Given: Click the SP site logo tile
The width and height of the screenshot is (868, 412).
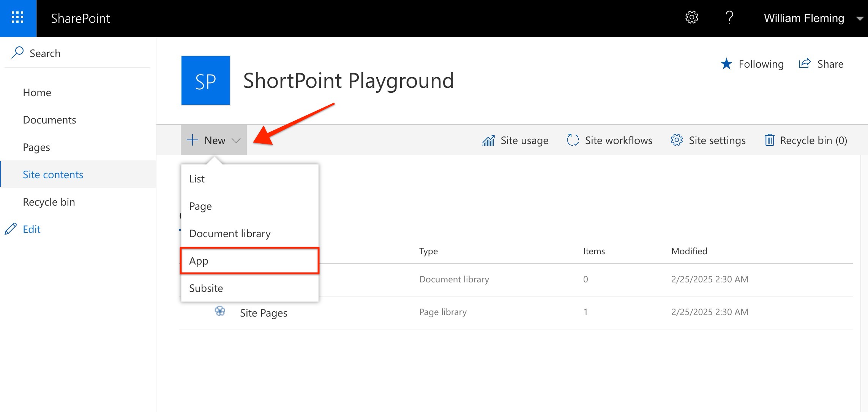Looking at the screenshot, I should [x=206, y=81].
